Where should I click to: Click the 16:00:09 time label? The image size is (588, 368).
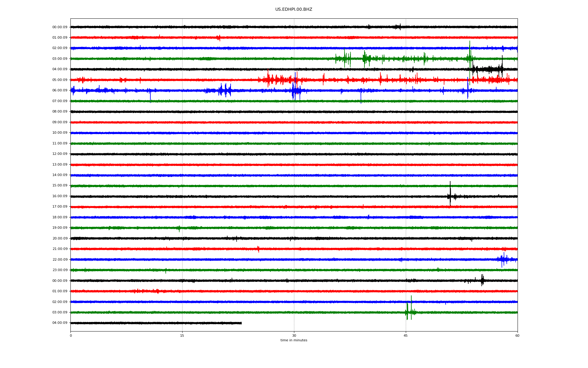[x=60, y=196]
